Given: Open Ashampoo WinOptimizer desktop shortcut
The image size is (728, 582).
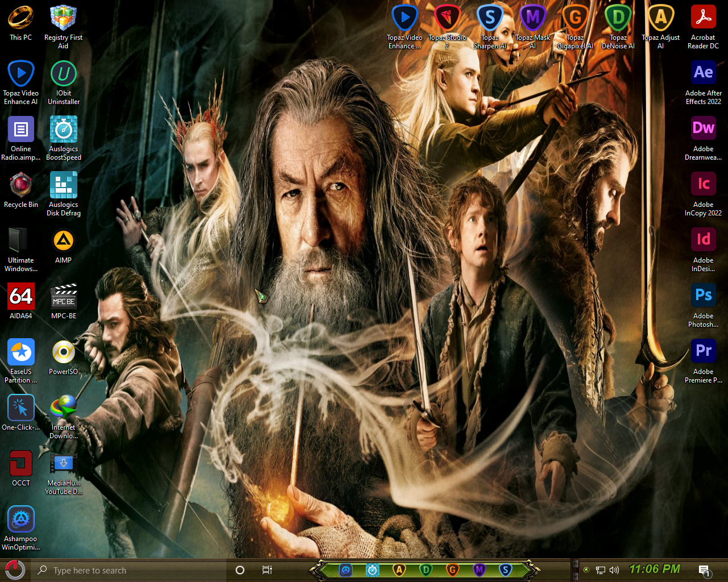Looking at the screenshot, I should point(20,528).
